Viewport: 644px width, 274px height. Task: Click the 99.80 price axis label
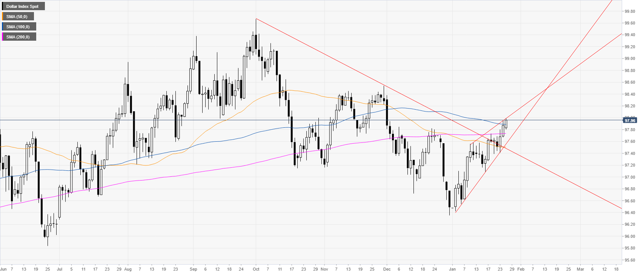(x=630, y=11)
